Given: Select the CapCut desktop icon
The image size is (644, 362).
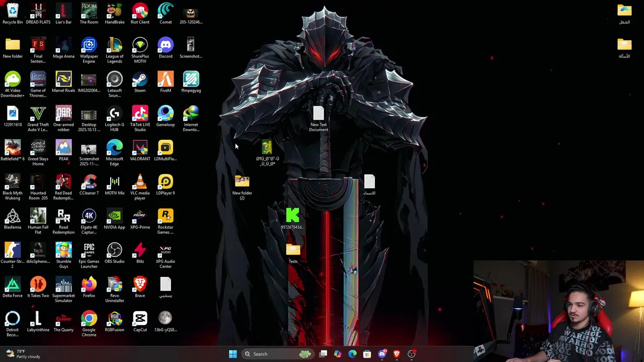Looking at the screenshot, I should point(140,321).
